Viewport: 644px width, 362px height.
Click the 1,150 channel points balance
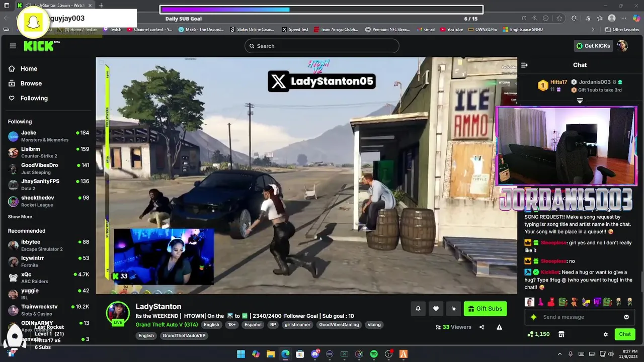pyautogui.click(x=538, y=334)
